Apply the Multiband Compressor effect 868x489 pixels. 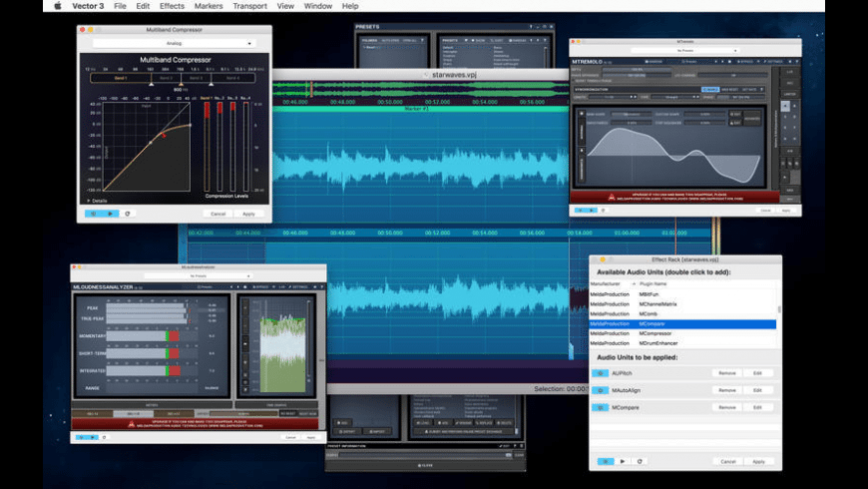248,214
